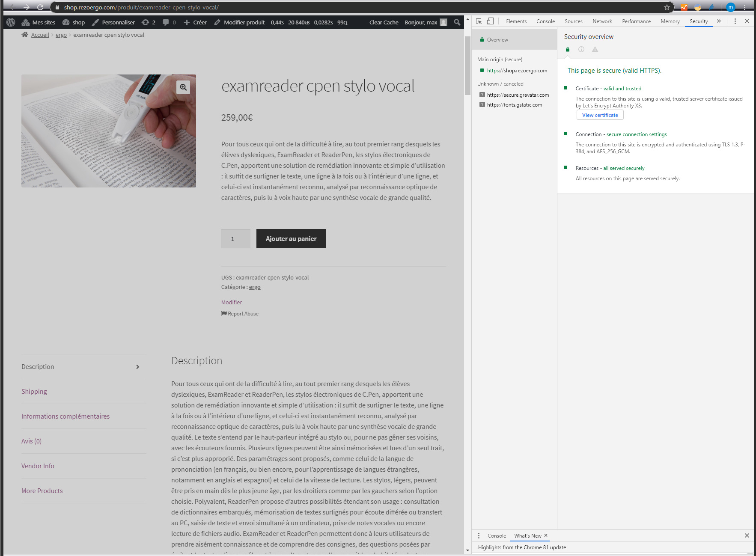Select 'Overview' in the Security sidebar
The width and height of the screenshot is (756, 556).
(x=514, y=39)
